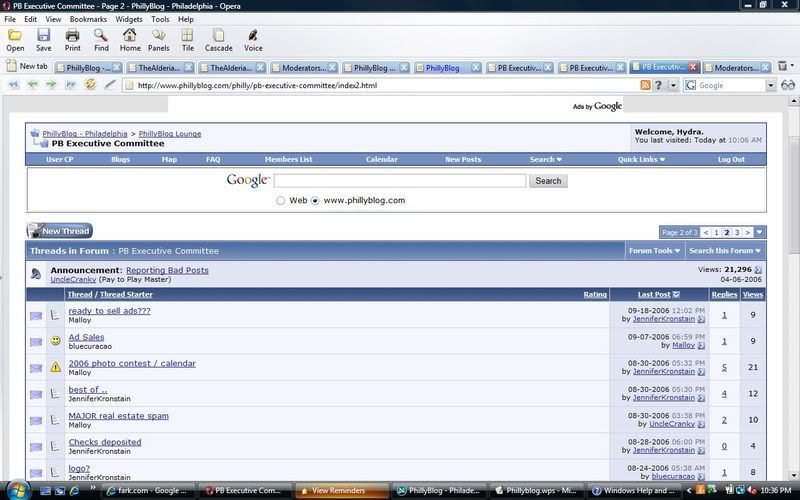The image size is (800, 500).
Task: Go to page 3 in pagination
Action: [x=737, y=232]
